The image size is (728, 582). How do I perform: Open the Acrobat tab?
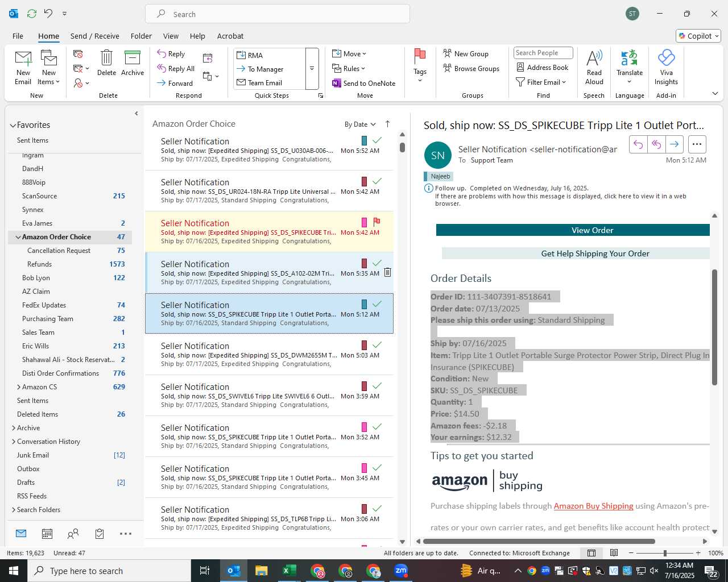coord(230,36)
